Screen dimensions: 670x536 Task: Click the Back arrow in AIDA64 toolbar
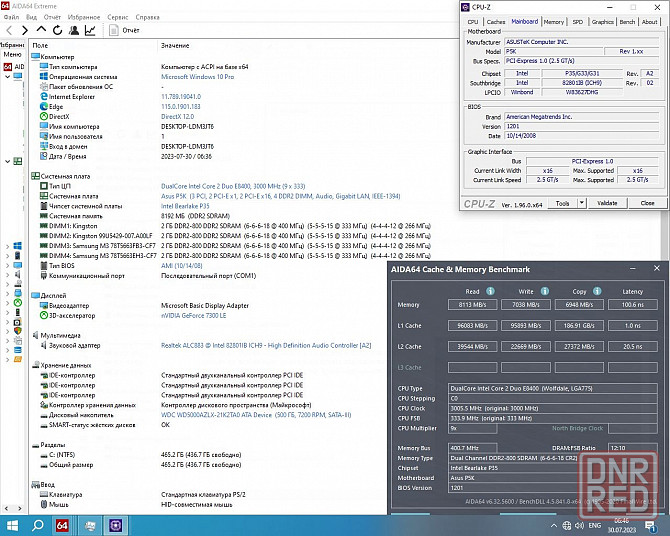(9, 31)
